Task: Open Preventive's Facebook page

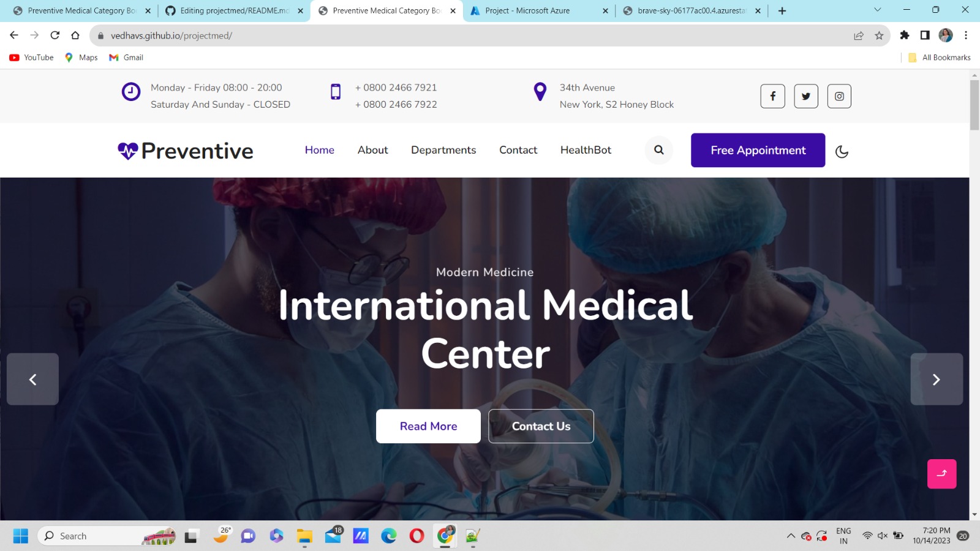Action: 772,96
